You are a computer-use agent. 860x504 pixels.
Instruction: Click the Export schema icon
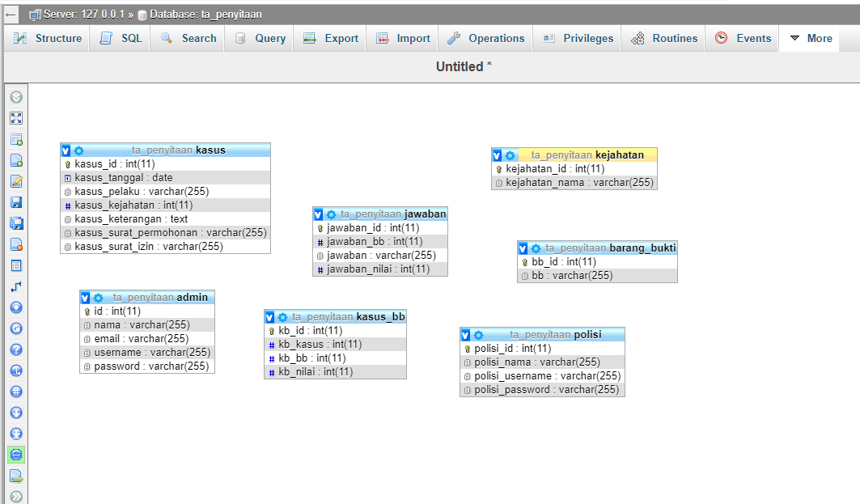16,476
